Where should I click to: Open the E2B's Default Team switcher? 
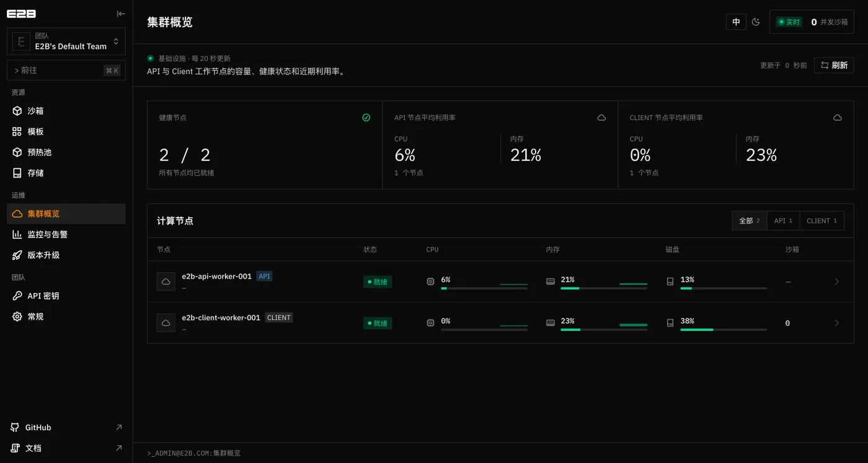[x=66, y=42]
